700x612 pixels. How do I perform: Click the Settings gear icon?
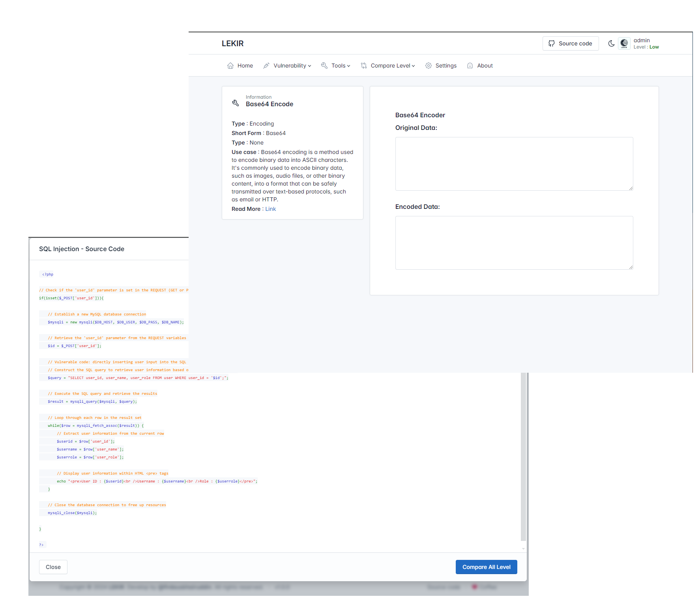click(429, 66)
